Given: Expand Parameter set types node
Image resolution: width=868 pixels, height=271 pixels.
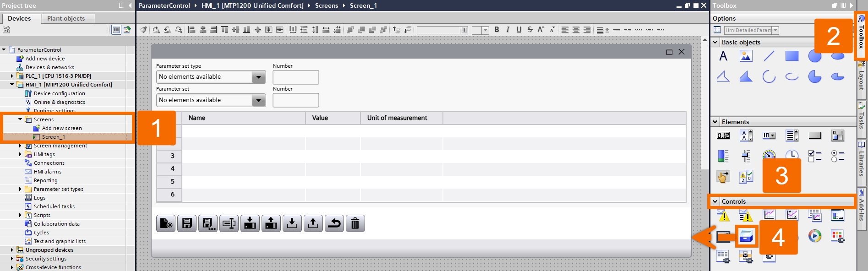Looking at the screenshot, I should click(x=20, y=189).
